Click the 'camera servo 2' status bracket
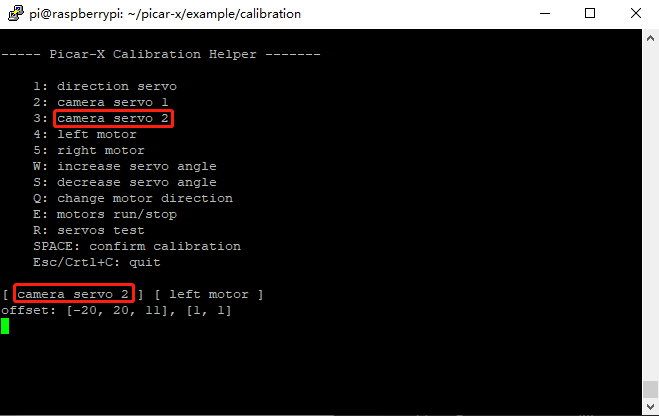Screen dimensions: 659x416 click(x=74, y=294)
